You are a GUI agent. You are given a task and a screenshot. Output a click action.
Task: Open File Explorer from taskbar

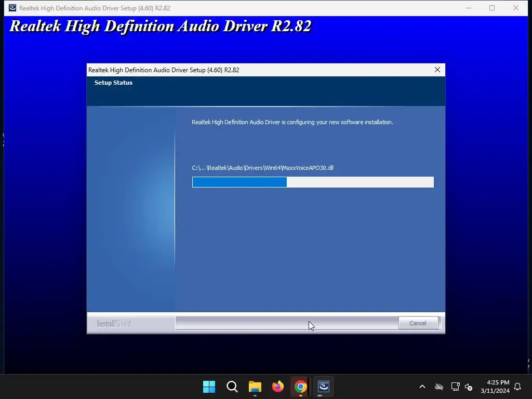click(255, 387)
